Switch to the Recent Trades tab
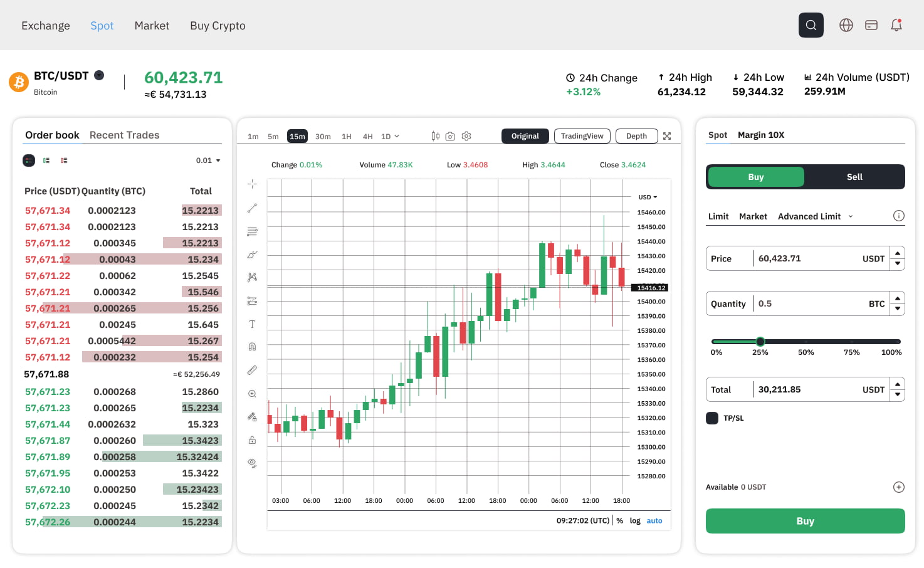 coord(124,135)
